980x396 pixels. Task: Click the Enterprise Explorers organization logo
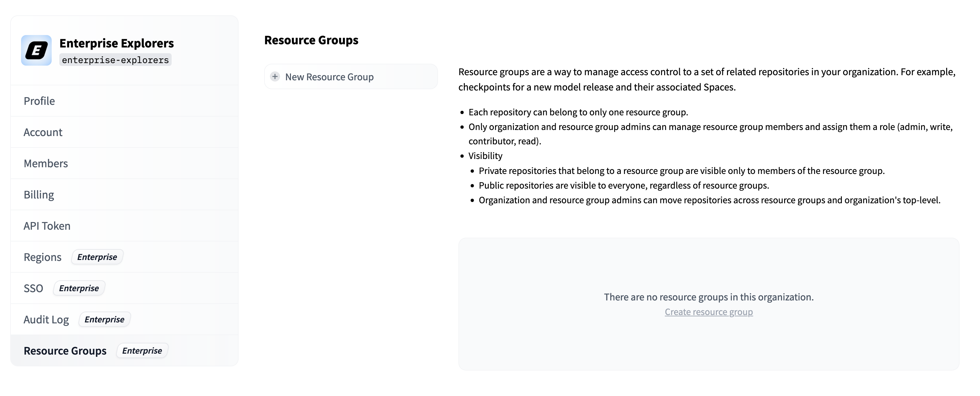click(x=36, y=50)
